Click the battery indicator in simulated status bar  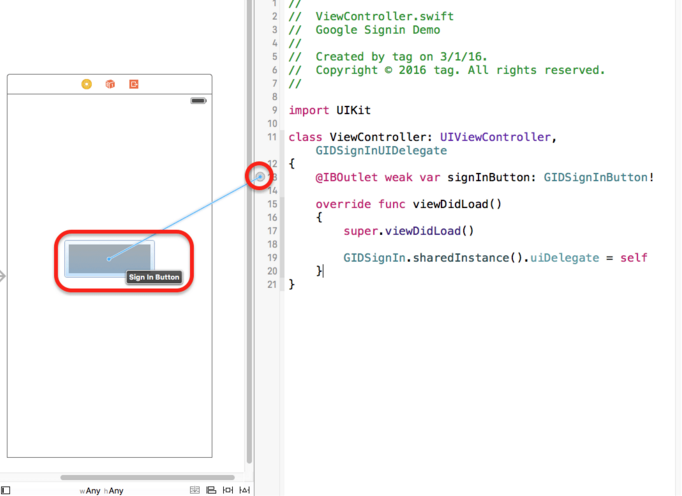coord(198,101)
